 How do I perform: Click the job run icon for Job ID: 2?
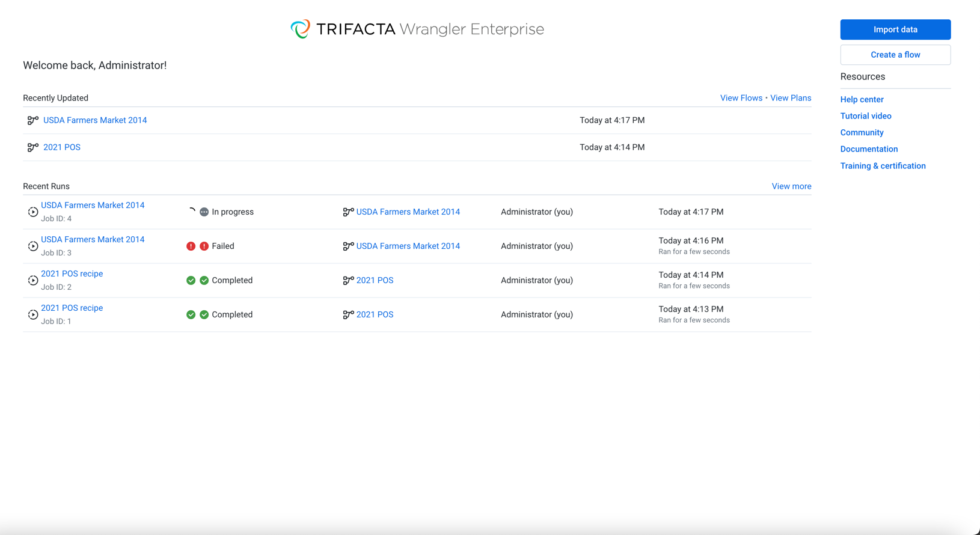33,280
